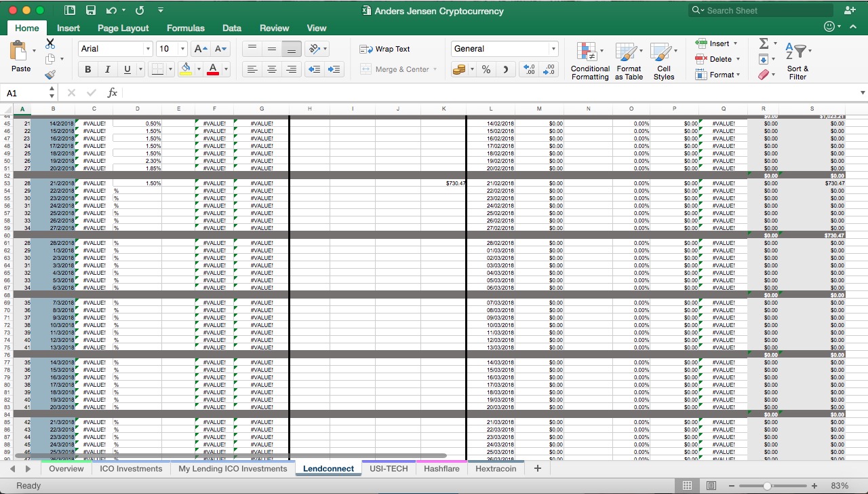Viewport: 868px width, 494px height.
Task: Expand the General number format dropdown
Action: (x=551, y=48)
